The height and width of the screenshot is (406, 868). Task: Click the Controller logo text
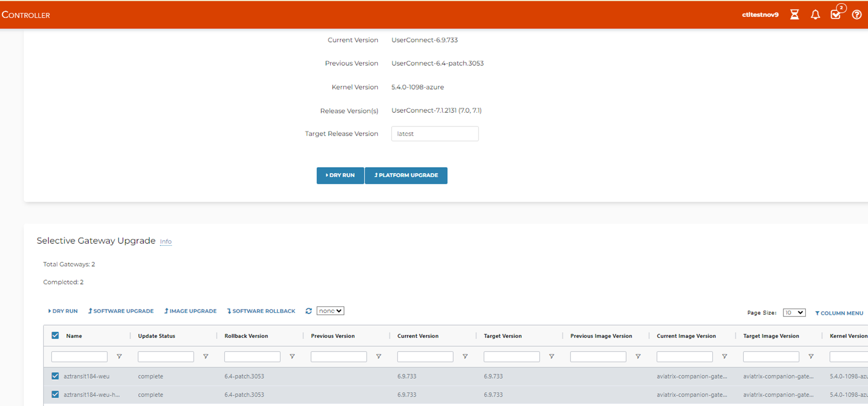tap(26, 15)
